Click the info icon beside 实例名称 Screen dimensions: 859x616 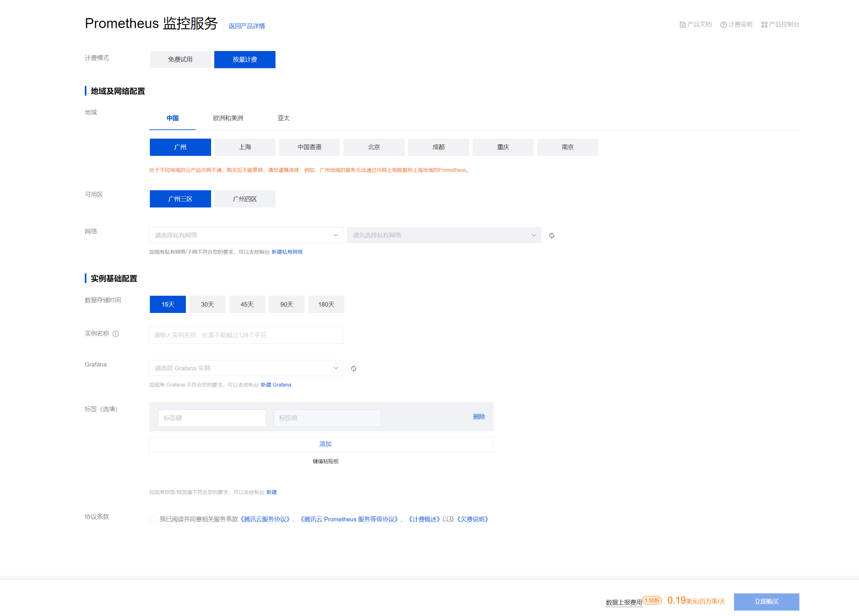116,334
